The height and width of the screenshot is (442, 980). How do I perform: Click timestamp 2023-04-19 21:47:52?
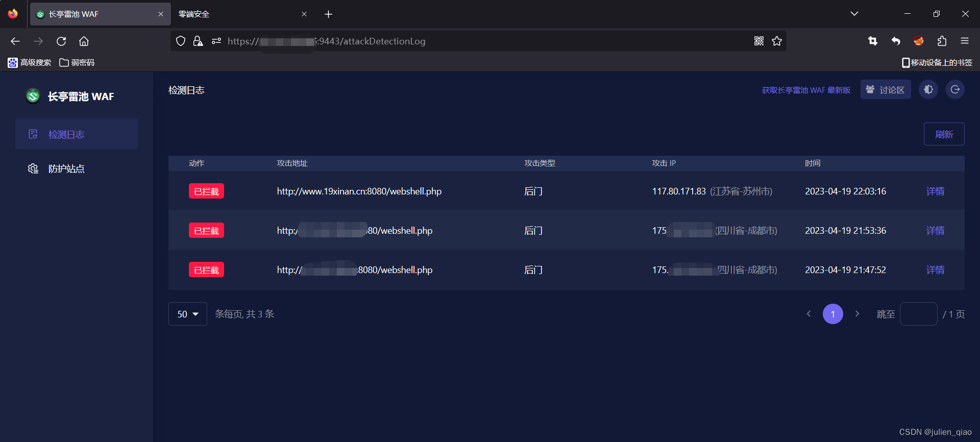point(845,270)
